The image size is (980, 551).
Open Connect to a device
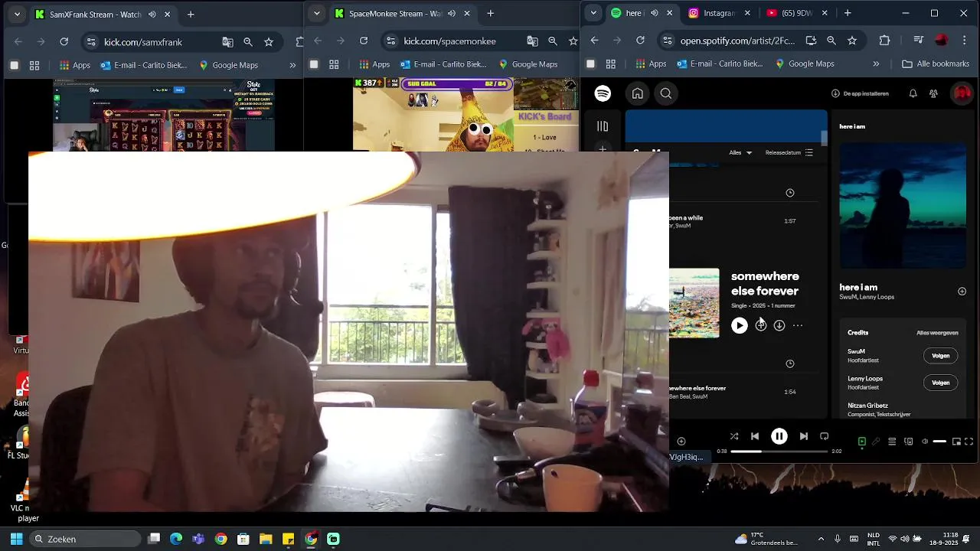coord(908,442)
